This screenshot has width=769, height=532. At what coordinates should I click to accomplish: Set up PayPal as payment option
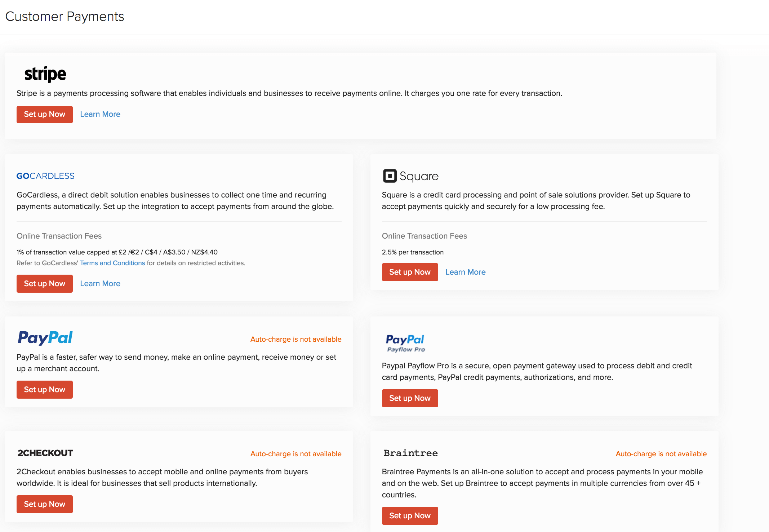44,390
